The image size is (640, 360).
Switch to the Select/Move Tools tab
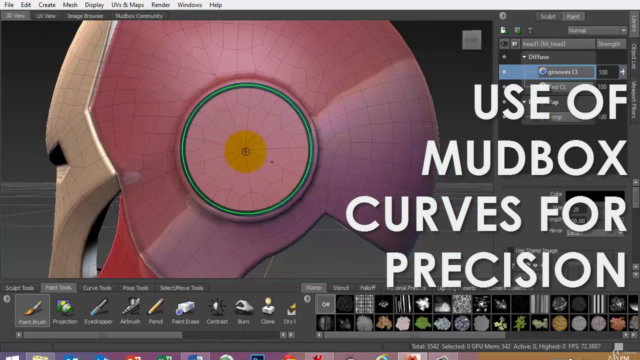pyautogui.click(x=181, y=288)
